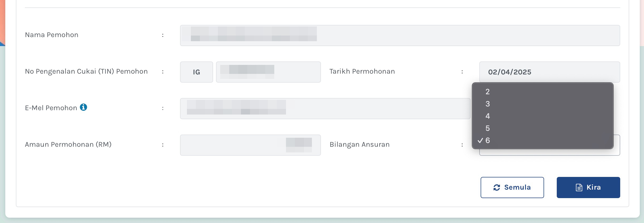Focus the Tarikh Permohonan date field
Viewport: 644px width, 223px height.
click(550, 72)
